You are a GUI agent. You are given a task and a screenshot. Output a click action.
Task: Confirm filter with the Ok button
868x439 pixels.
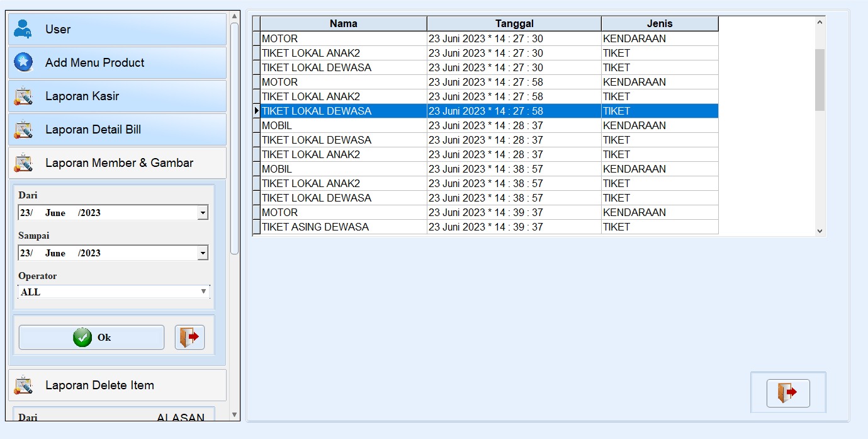click(91, 338)
